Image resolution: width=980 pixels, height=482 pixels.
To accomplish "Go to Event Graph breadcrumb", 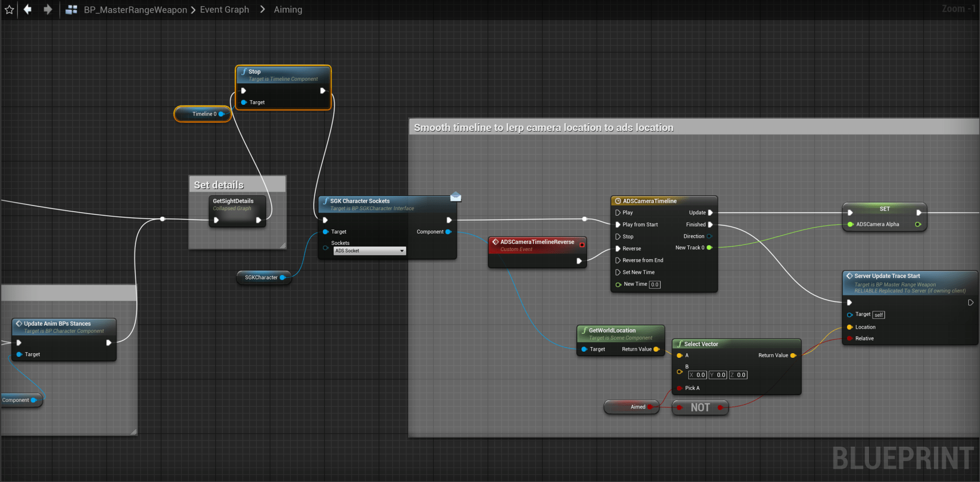I will coord(224,10).
